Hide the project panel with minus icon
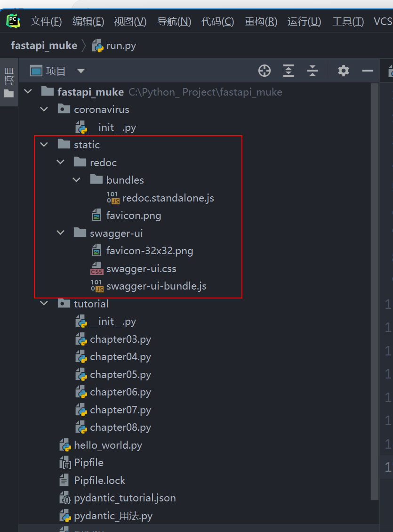Screen dimensions: 393x532 coord(367,71)
